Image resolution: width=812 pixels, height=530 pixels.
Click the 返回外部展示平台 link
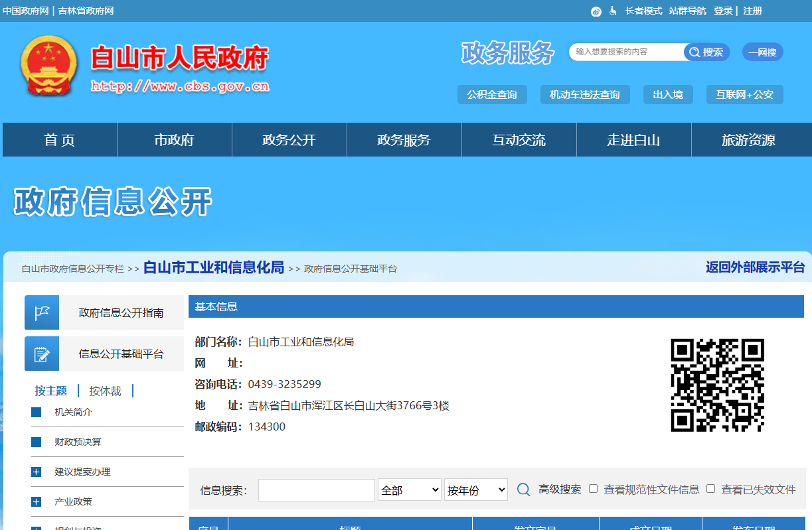pos(755,267)
